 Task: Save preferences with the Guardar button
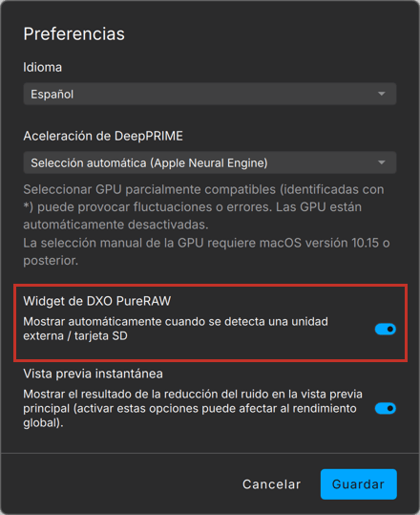[359, 484]
